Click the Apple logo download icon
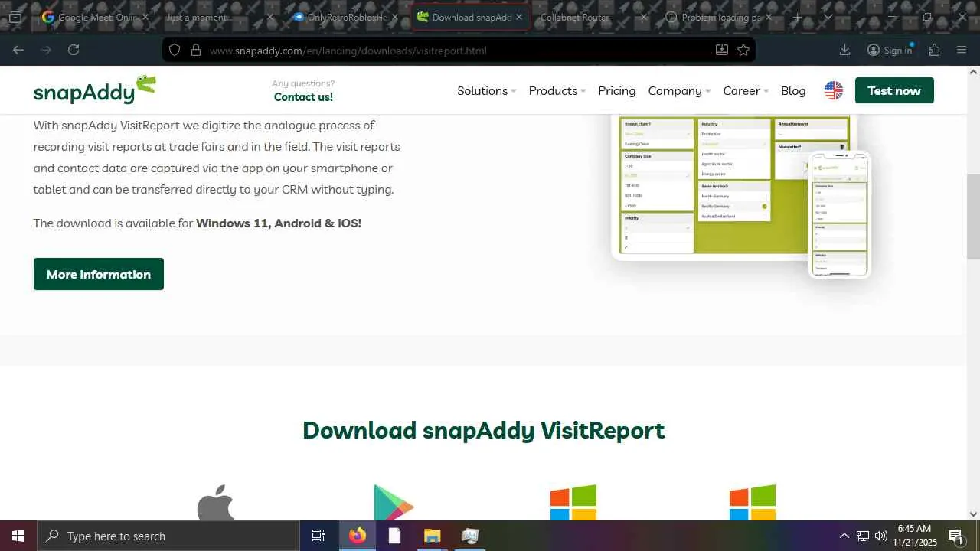The width and height of the screenshot is (980, 551). (215, 502)
